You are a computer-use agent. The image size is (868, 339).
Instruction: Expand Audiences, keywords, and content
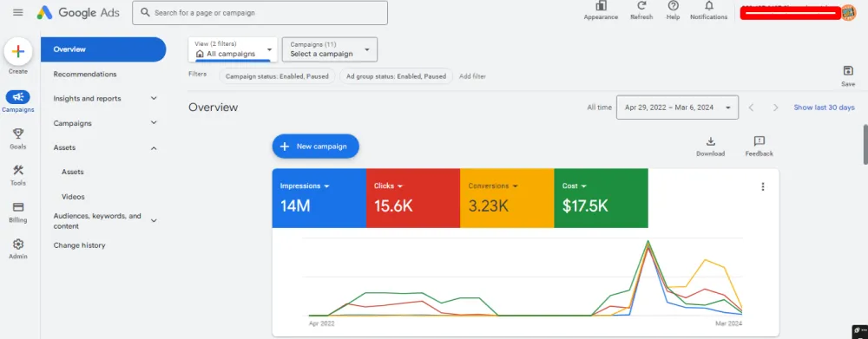154,221
